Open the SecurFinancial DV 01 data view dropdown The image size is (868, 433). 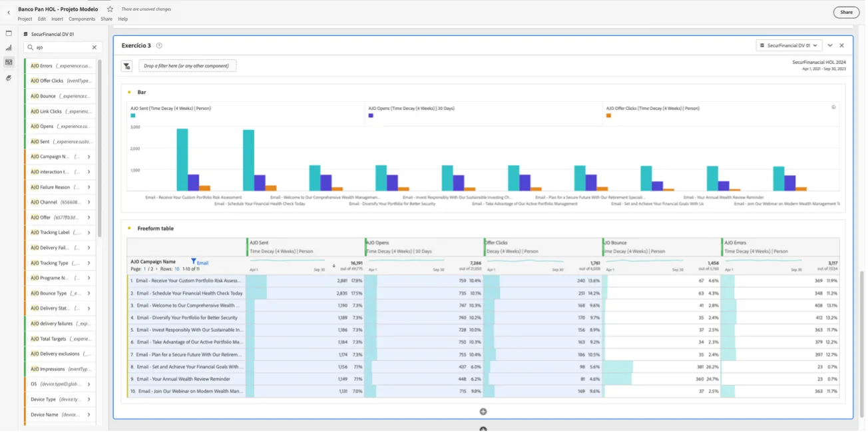click(789, 45)
